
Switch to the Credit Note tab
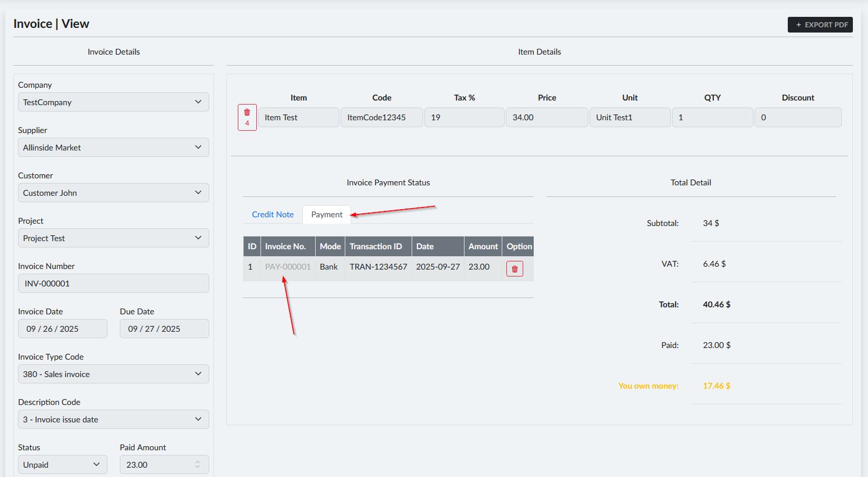pos(273,214)
